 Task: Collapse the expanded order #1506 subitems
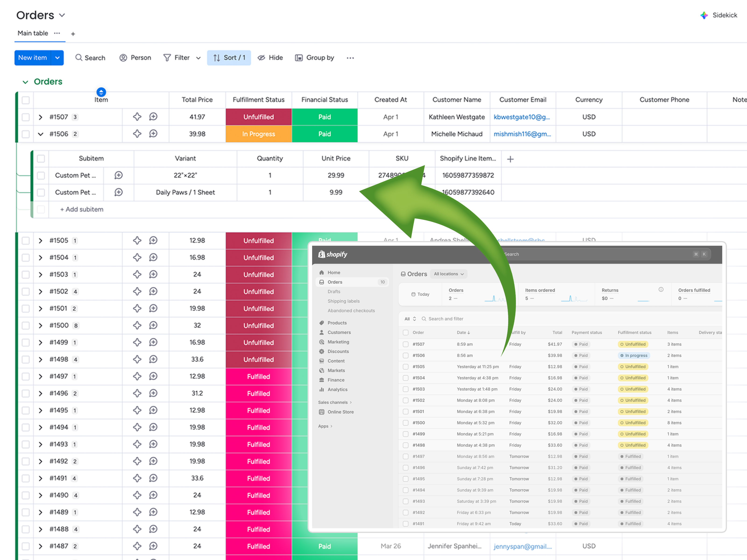41,134
